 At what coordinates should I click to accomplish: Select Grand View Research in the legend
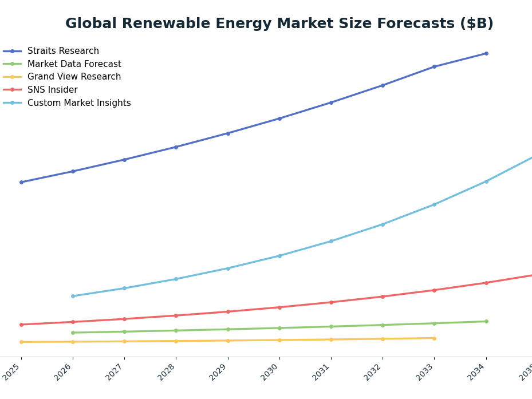pos(74,77)
